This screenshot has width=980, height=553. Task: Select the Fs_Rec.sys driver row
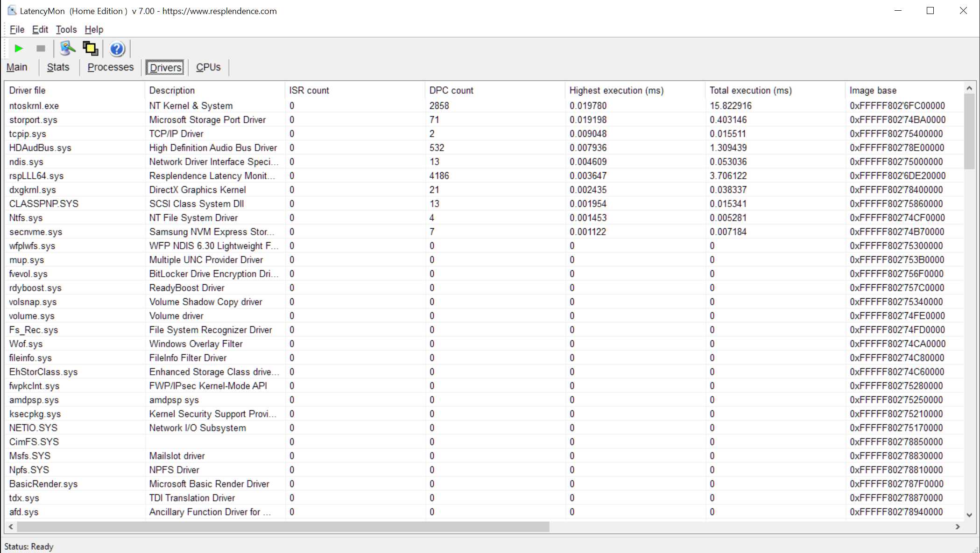pyautogui.click(x=484, y=330)
